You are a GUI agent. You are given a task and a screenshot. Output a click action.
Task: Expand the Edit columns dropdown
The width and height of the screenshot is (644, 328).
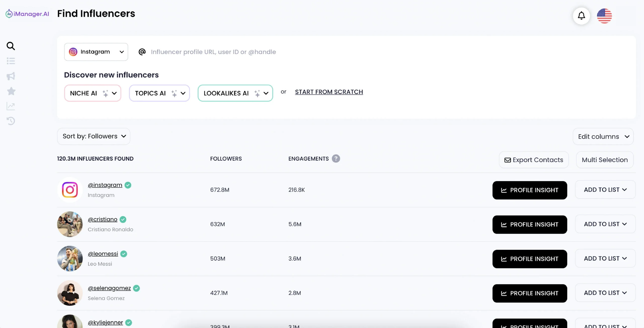[x=603, y=137]
